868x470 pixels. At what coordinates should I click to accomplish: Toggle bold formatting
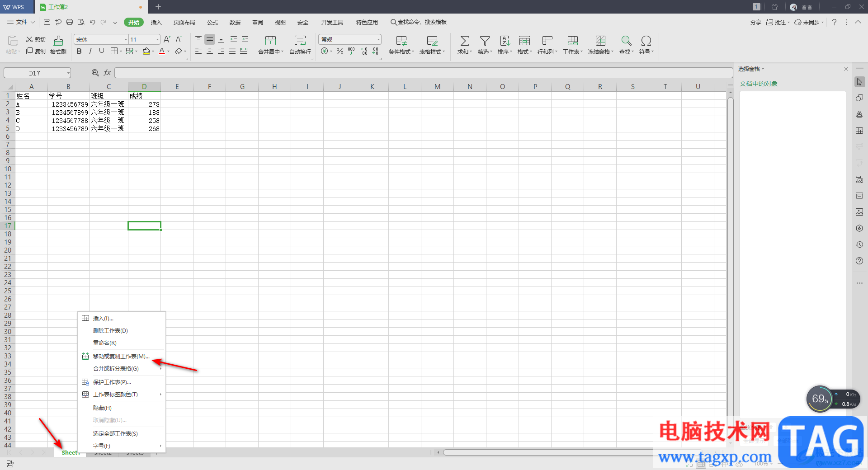tap(79, 52)
